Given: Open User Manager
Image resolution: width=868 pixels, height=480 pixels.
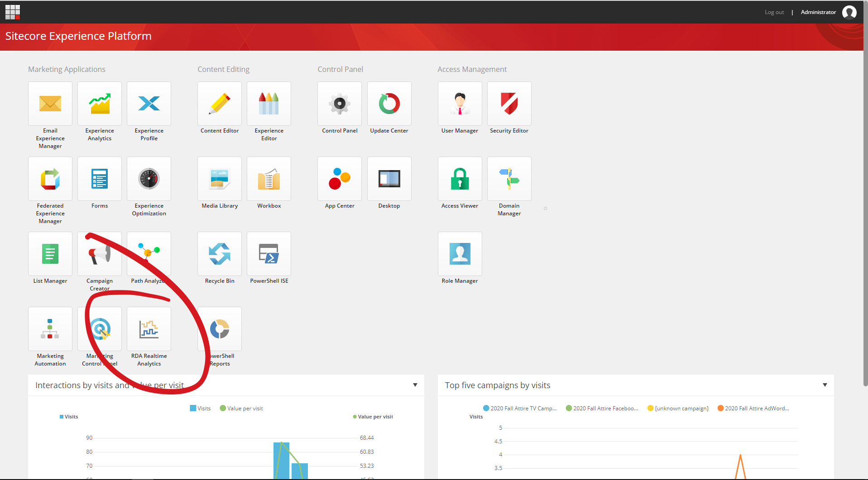Looking at the screenshot, I should [x=460, y=104].
